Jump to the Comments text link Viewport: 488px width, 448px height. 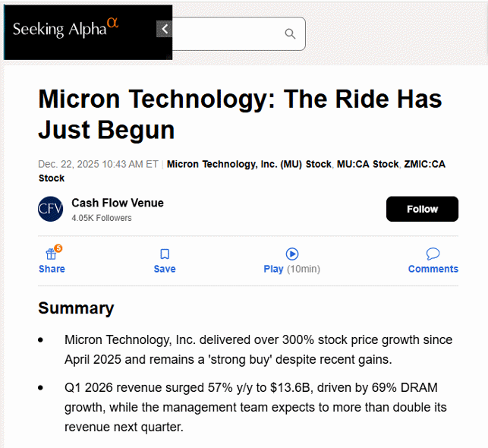pyautogui.click(x=433, y=269)
